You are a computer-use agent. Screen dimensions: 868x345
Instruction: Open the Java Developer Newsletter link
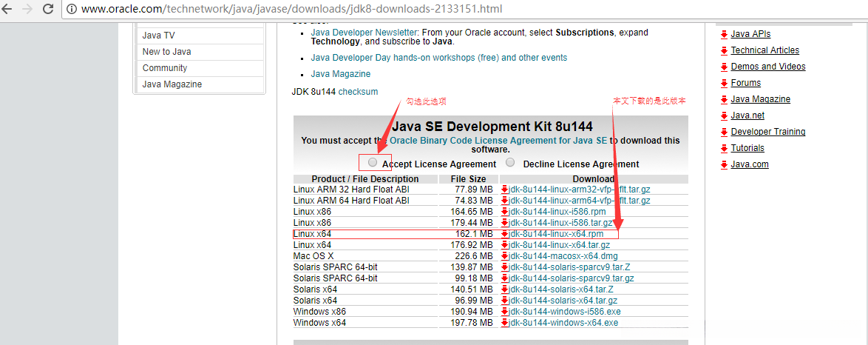(363, 33)
